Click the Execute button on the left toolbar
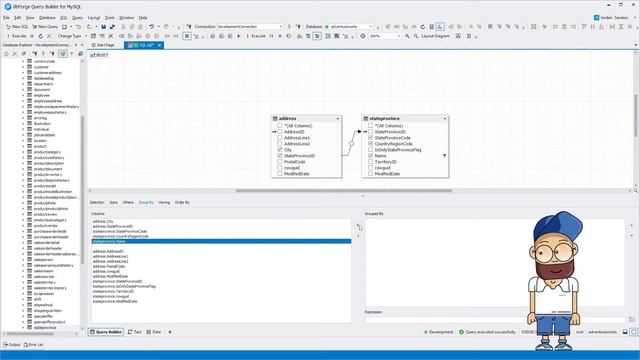The width and height of the screenshot is (640, 360). click(x=17, y=36)
